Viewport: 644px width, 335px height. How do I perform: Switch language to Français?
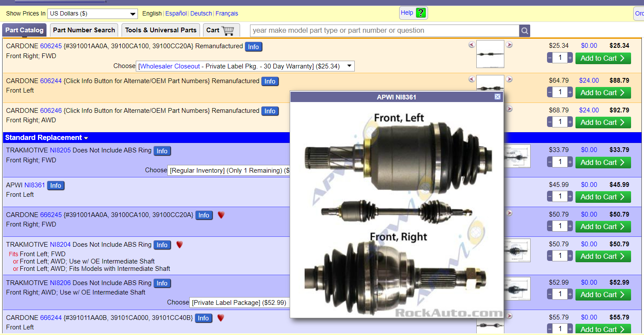(x=227, y=13)
